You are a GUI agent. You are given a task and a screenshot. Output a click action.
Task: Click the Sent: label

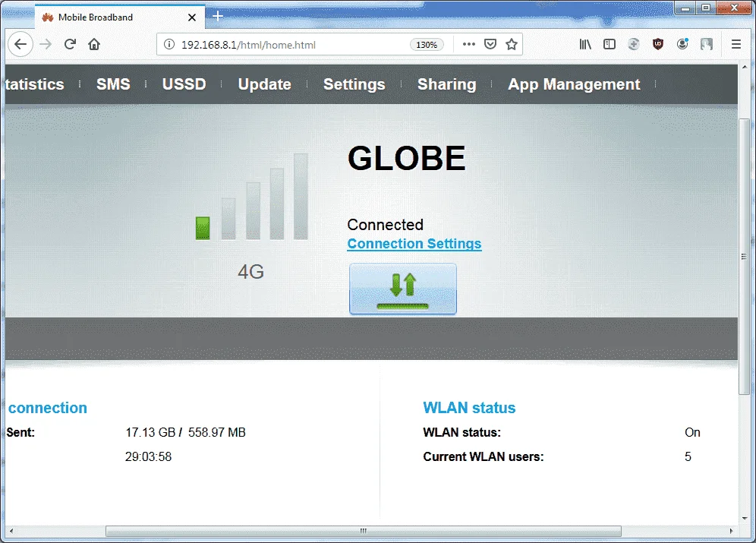pos(20,433)
